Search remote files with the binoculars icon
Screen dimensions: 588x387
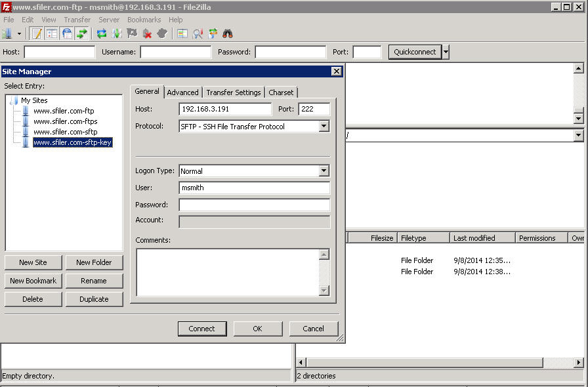[x=228, y=33]
